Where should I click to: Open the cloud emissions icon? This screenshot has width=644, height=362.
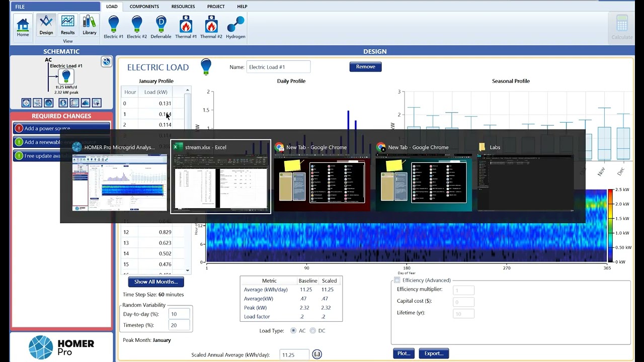click(x=85, y=103)
